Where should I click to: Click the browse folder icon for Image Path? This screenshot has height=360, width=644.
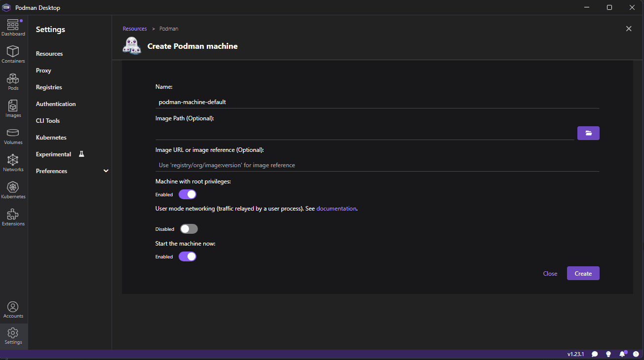pos(588,133)
